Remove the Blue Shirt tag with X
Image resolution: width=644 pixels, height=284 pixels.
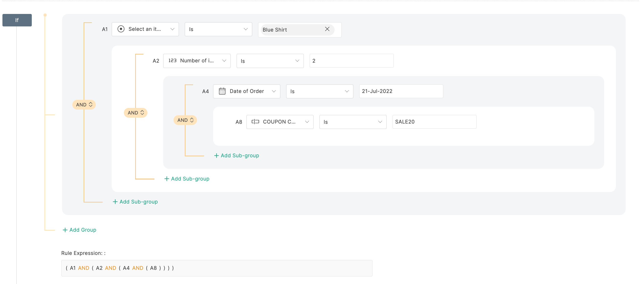click(x=327, y=29)
